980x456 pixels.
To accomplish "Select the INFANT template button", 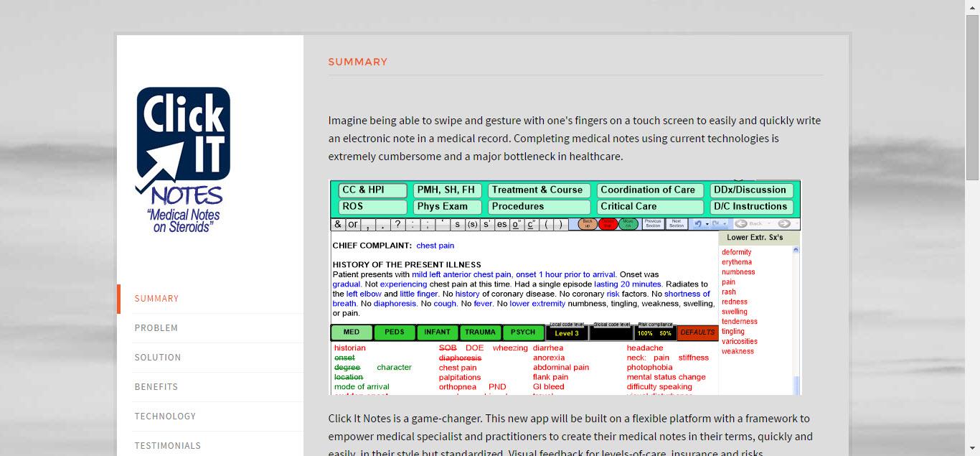I will coord(438,332).
